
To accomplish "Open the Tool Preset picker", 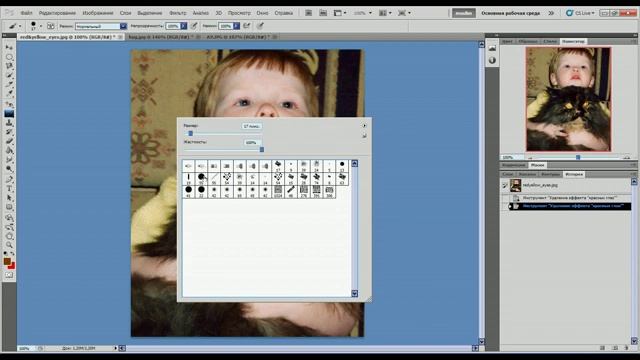I will (x=15, y=26).
